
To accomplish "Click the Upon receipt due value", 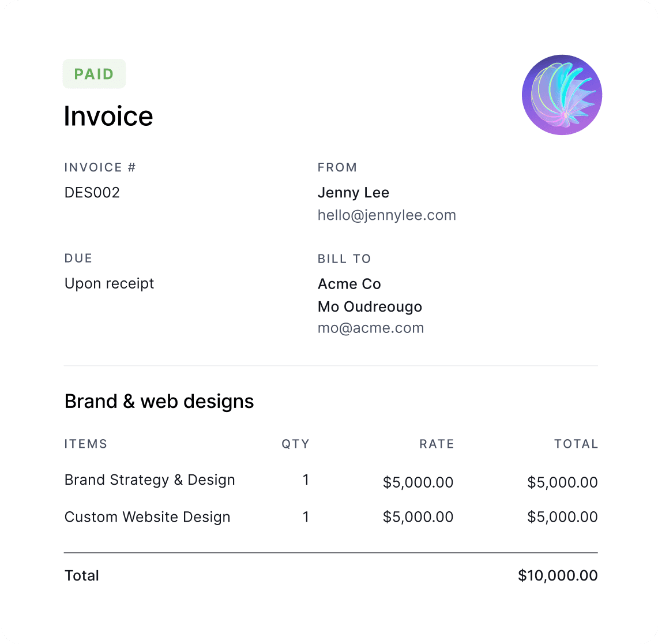I will [109, 284].
